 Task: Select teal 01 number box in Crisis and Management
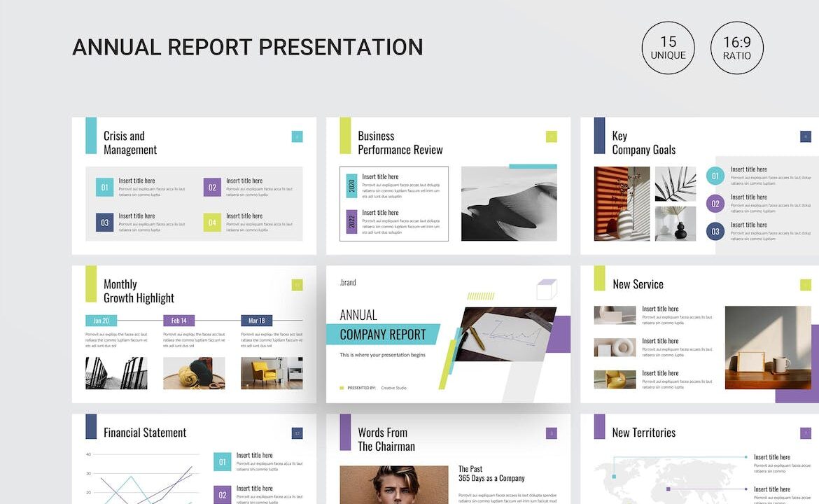pyautogui.click(x=104, y=187)
